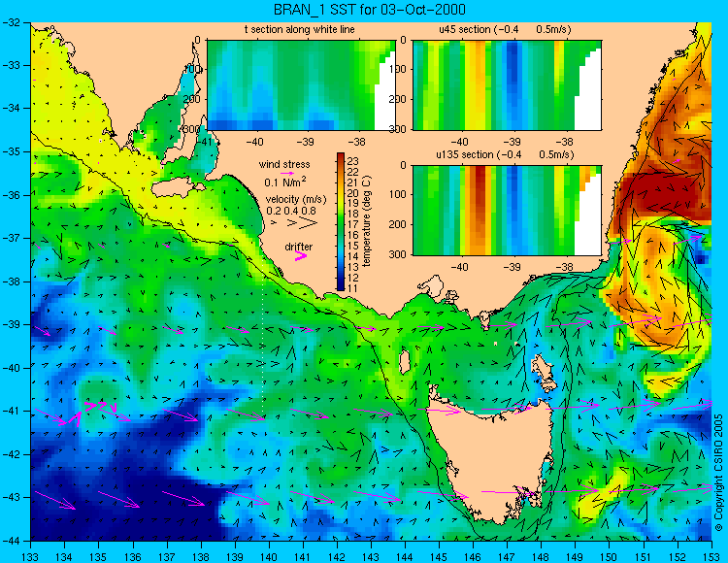Click the '11' value on the color bar
728x563 pixels.
pyautogui.click(x=352, y=287)
